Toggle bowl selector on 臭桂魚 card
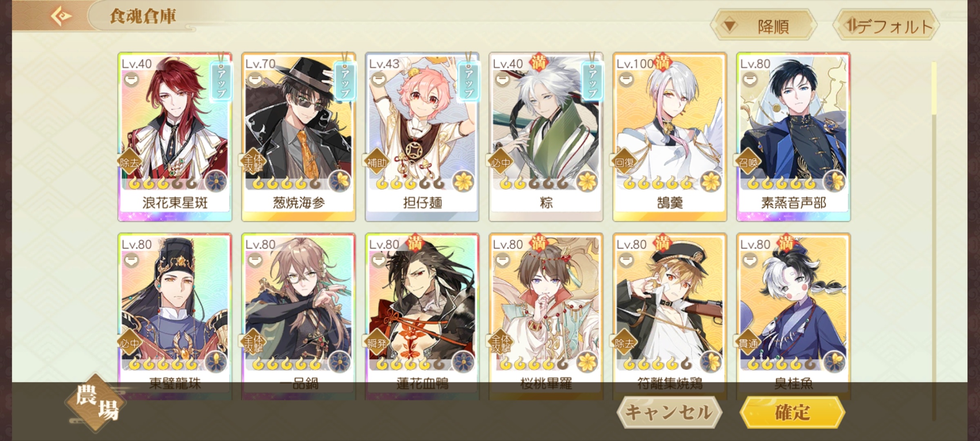 (x=750, y=260)
